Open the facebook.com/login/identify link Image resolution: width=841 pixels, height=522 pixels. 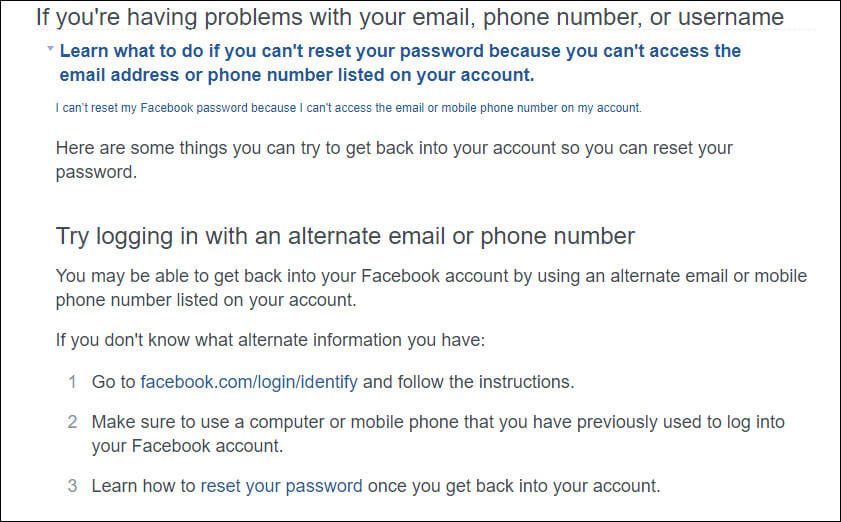point(249,381)
